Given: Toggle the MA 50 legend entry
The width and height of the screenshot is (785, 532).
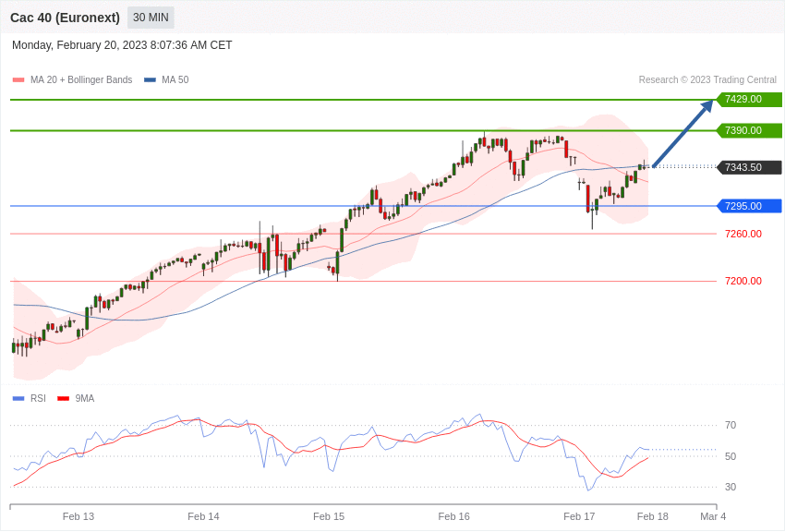Looking at the screenshot, I should click(167, 80).
